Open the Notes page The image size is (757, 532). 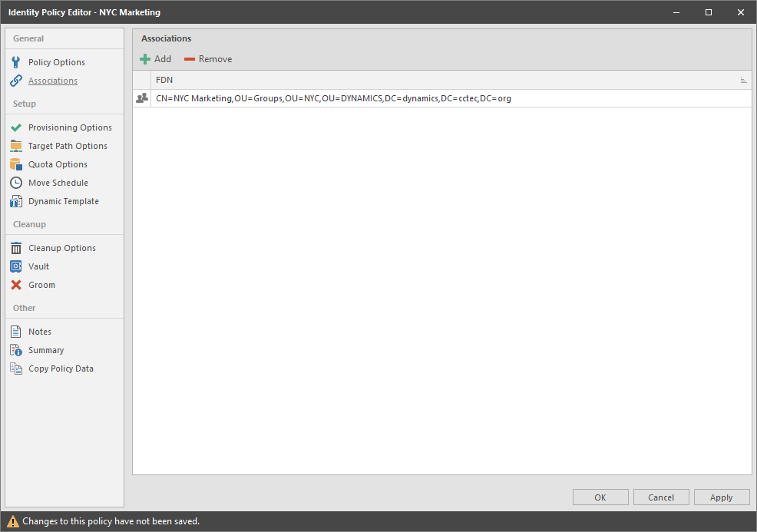tap(40, 332)
